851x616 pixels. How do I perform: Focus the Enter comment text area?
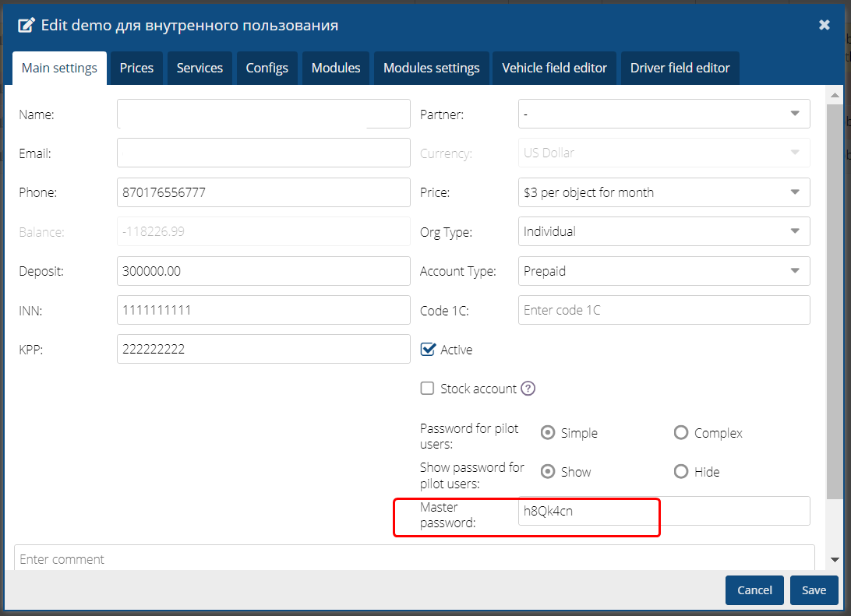[414, 558]
